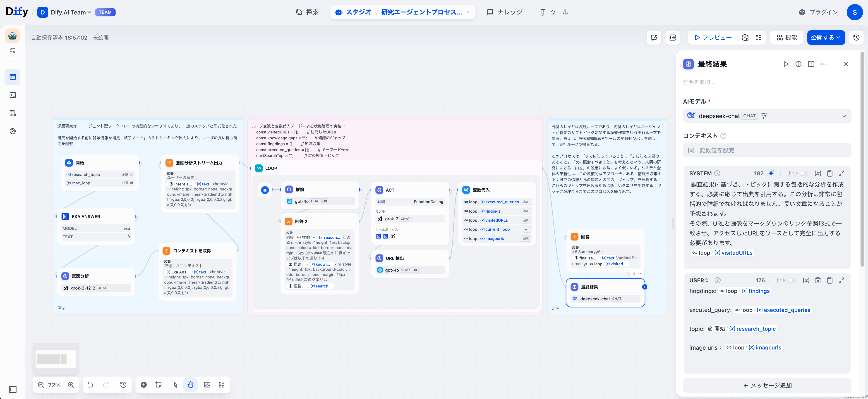Click the プレビュー preview button
Image resolution: width=868 pixels, height=399 pixels.
point(713,38)
